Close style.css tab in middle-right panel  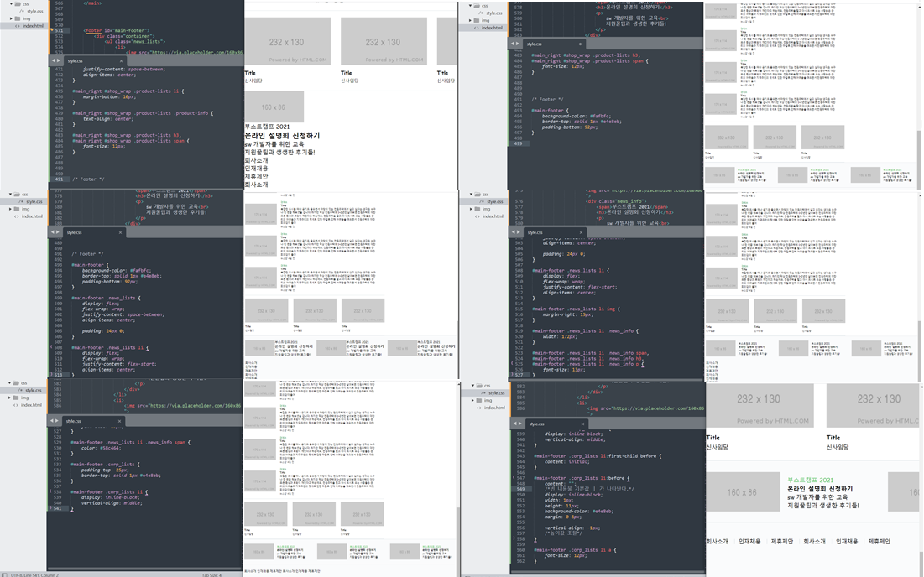[581, 232]
